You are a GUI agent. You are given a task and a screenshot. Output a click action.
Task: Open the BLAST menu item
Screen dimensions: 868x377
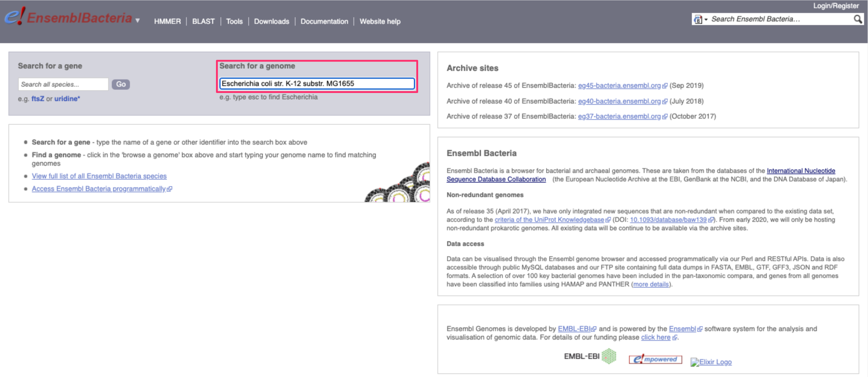coord(203,21)
